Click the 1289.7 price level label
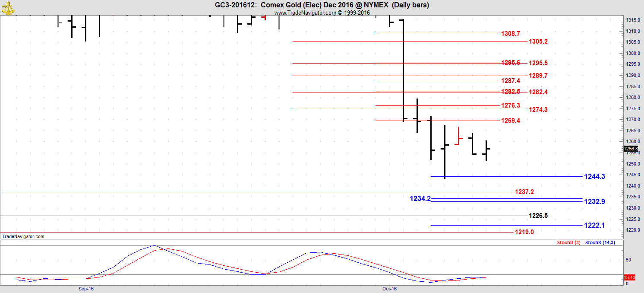This screenshot has width=644, height=293. pyautogui.click(x=538, y=76)
